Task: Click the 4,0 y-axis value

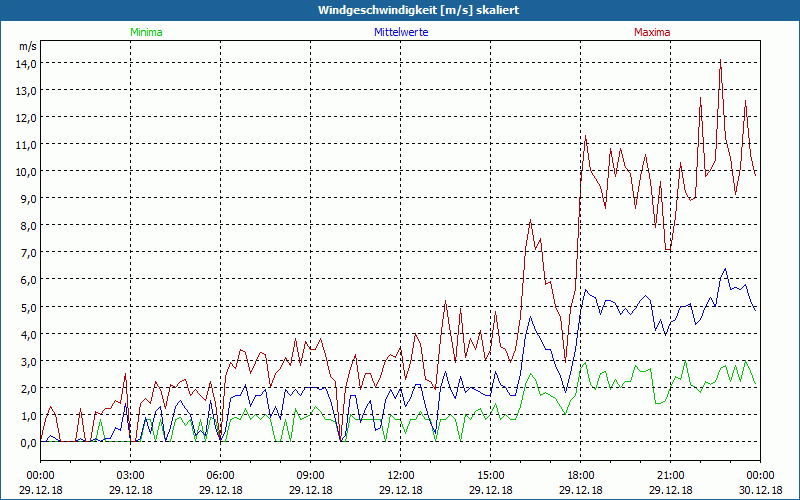Action: coord(28,335)
